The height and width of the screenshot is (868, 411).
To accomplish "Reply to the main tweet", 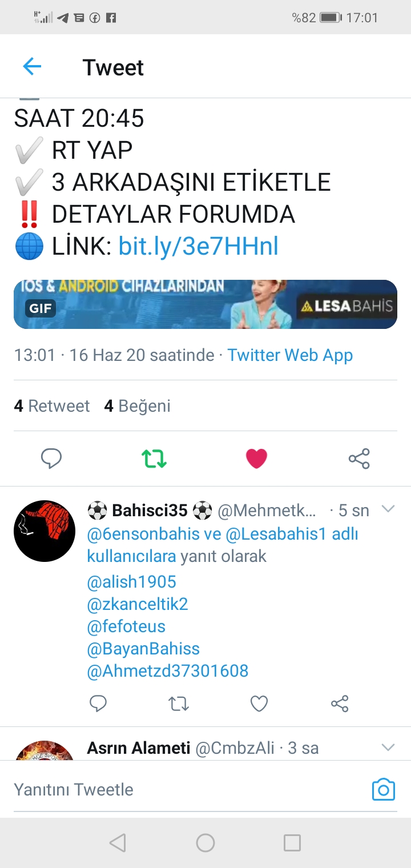I will 51,458.
